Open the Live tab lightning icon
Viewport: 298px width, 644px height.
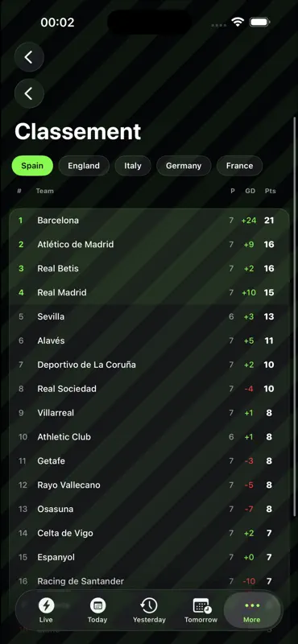pos(46,605)
